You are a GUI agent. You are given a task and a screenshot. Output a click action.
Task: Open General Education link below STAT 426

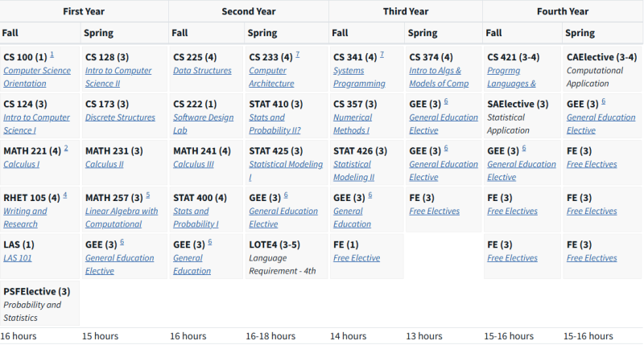tap(352, 217)
